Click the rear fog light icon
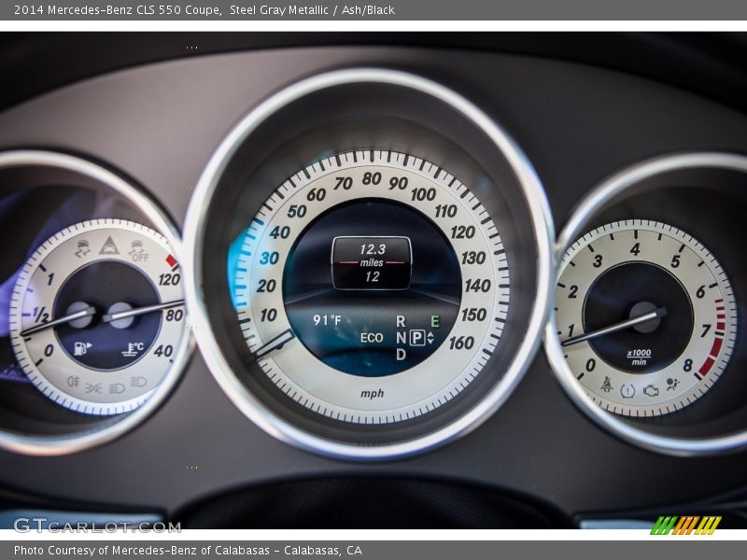This screenshot has width=747, height=560. point(73,381)
